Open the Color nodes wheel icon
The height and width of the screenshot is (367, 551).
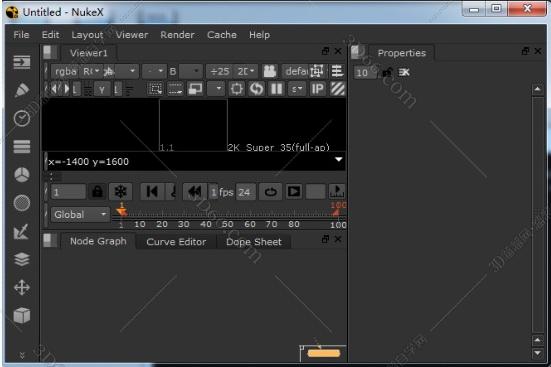point(22,175)
